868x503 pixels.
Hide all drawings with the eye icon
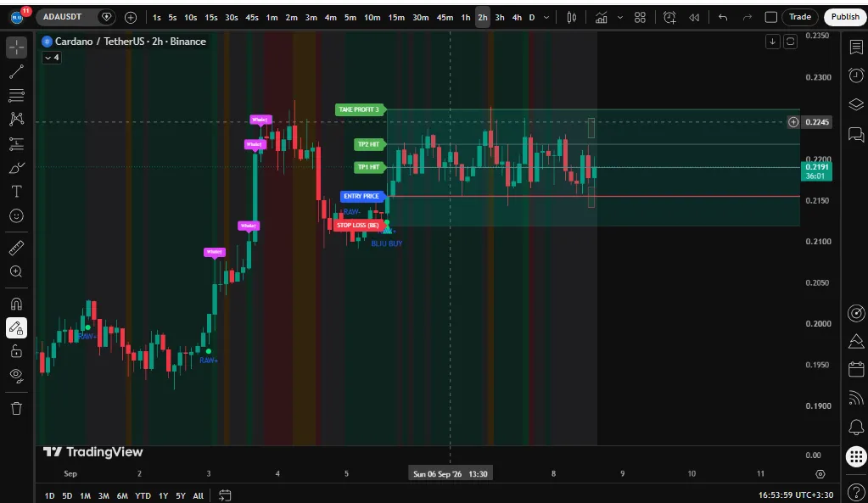click(17, 377)
